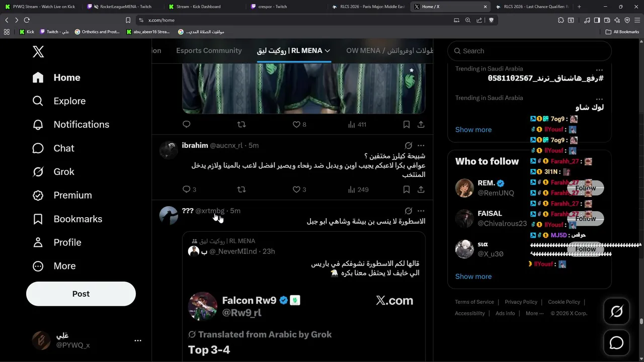Bookmark ibrahim's post
Viewport: 644px width, 362px height.
pyautogui.click(x=406, y=190)
